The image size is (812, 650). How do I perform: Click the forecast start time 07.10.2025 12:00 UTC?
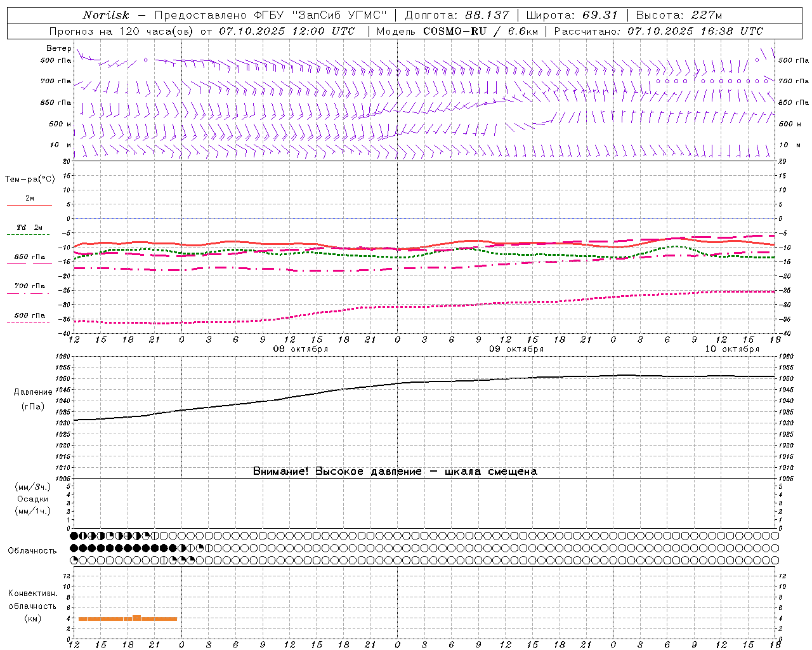click(x=287, y=31)
